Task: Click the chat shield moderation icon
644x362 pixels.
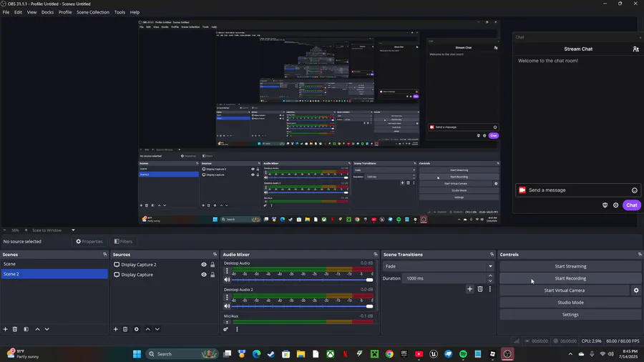Action: tap(605, 205)
